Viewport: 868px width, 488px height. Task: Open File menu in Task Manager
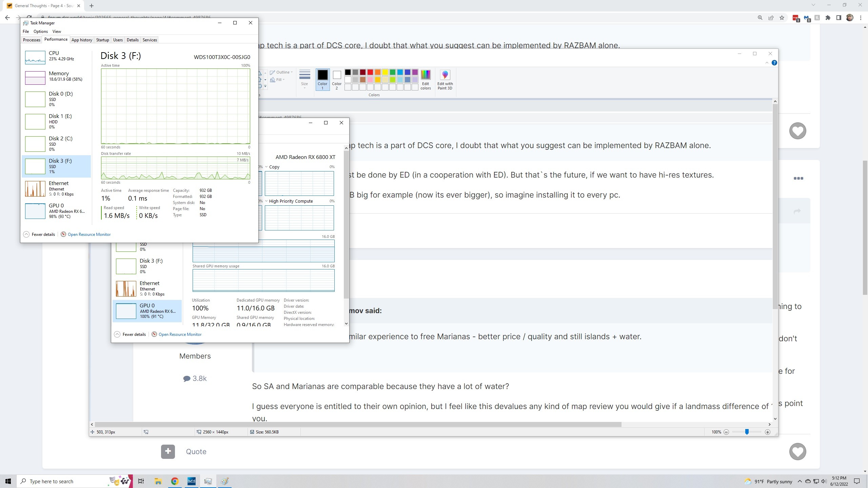26,32
